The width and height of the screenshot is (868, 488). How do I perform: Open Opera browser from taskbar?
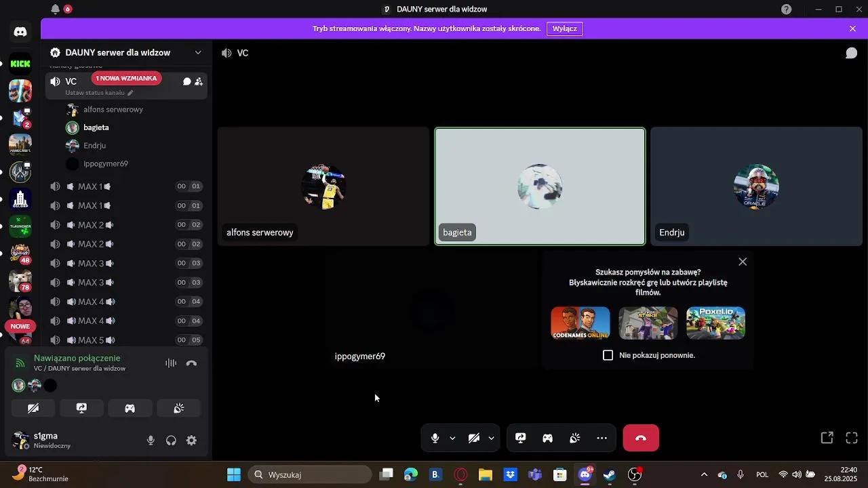click(460, 474)
